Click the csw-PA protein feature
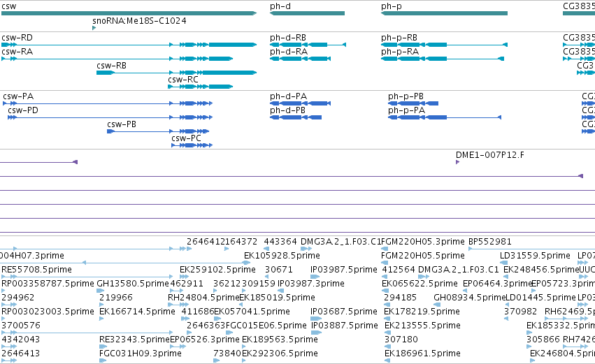The width and height of the screenshot is (595, 364). tap(108, 103)
